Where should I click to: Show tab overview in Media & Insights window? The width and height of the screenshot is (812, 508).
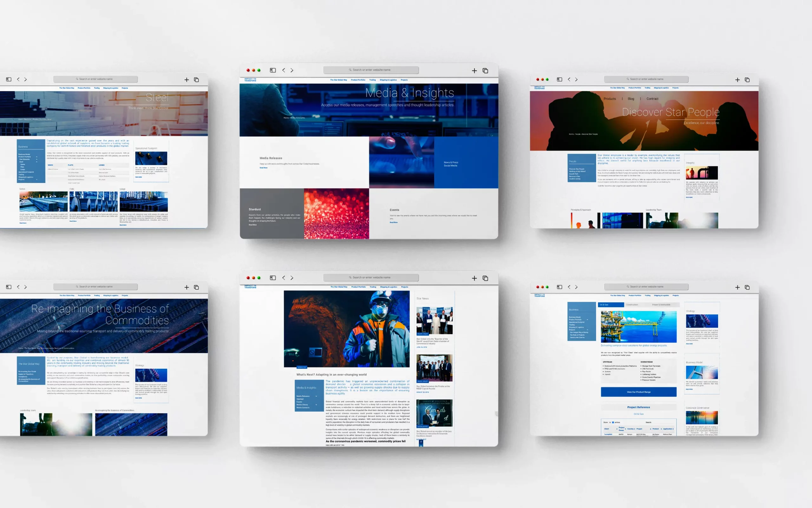pyautogui.click(x=485, y=70)
